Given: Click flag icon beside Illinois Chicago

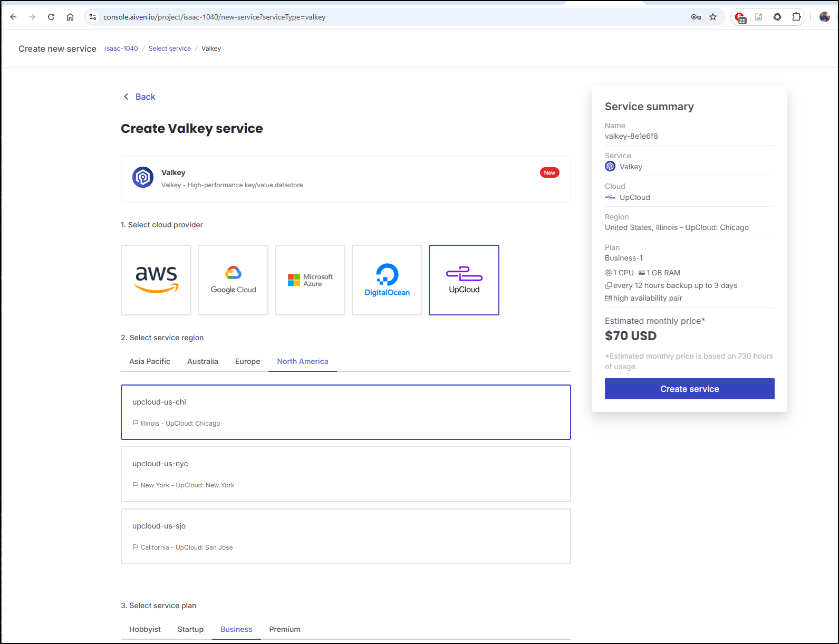Looking at the screenshot, I should 136,423.
